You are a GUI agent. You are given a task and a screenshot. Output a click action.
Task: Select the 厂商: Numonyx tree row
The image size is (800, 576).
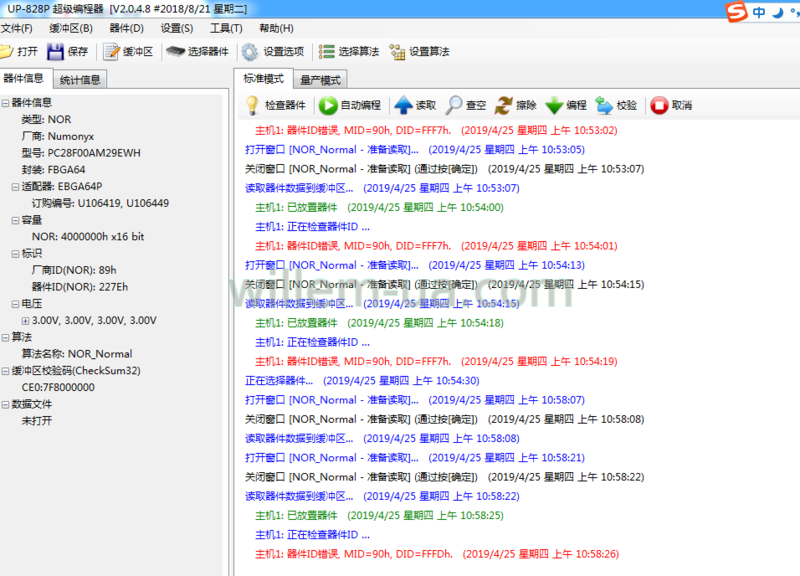tap(58, 136)
